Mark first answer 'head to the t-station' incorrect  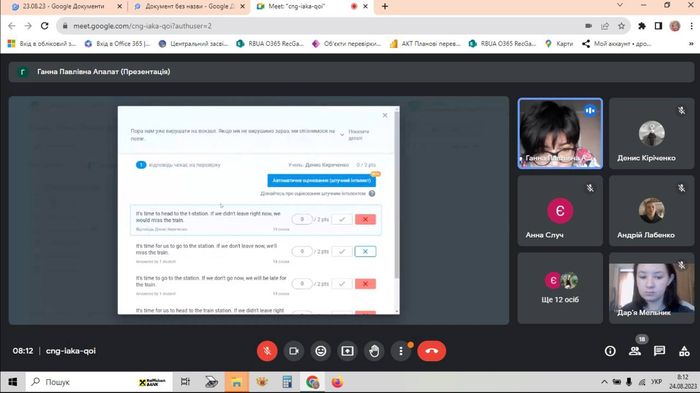tap(365, 219)
